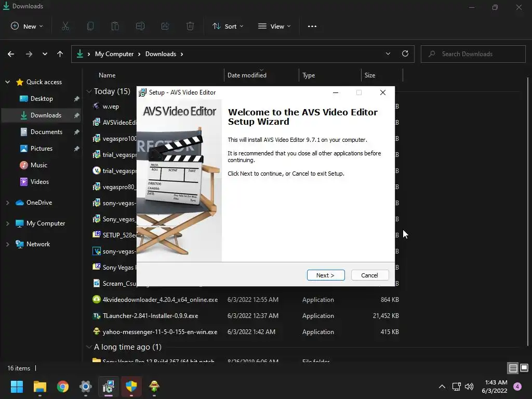532x399 pixels.
Task: Collapse the Today (15) group
Action: 89,91
